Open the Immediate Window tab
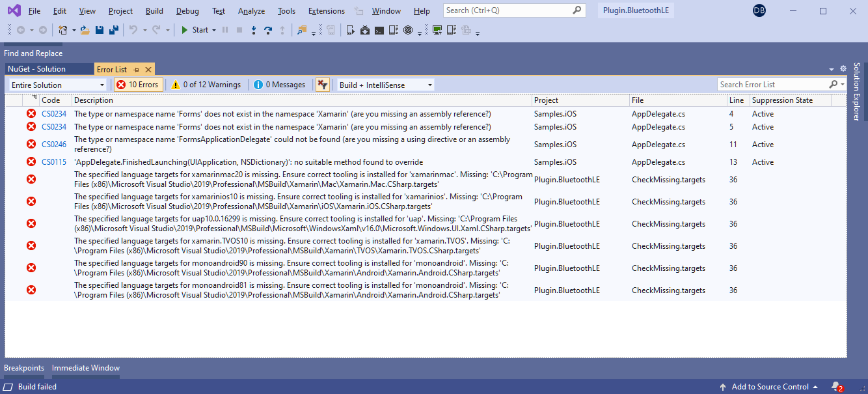Screen dimensions: 868x394 click(x=86, y=368)
